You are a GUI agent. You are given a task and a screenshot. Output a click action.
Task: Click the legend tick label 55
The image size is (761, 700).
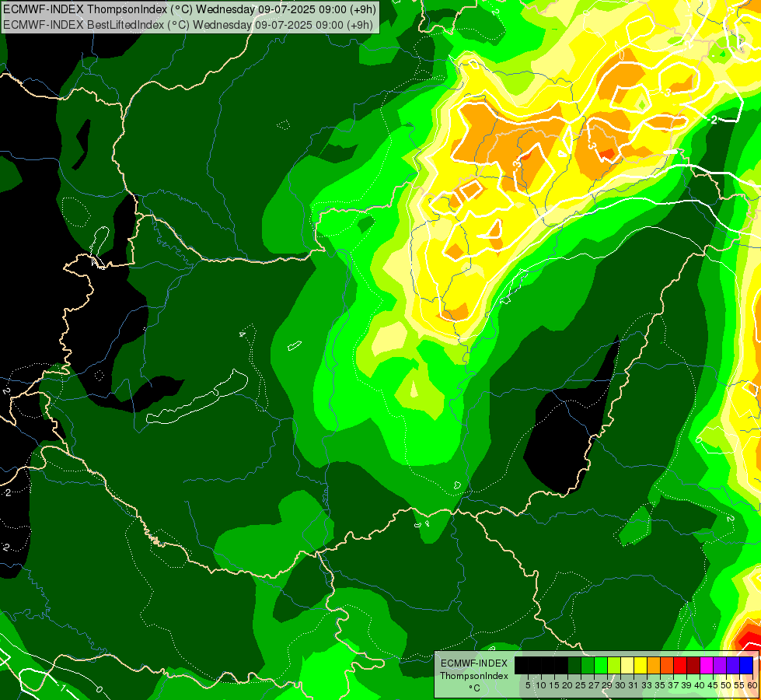coord(739,685)
